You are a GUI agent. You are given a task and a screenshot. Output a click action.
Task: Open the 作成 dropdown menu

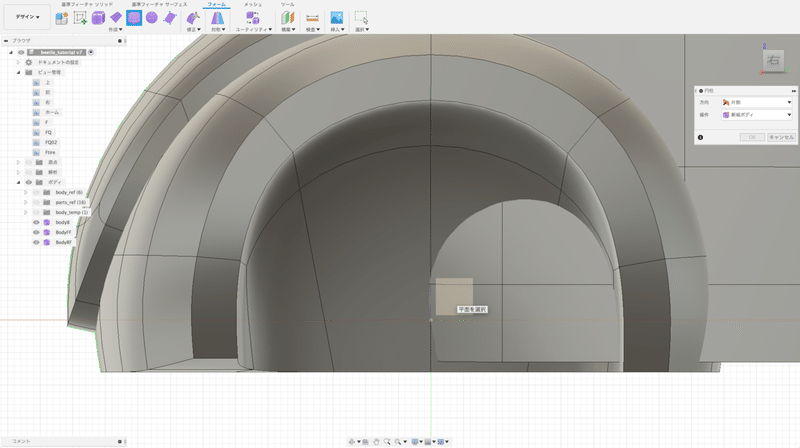(115, 30)
